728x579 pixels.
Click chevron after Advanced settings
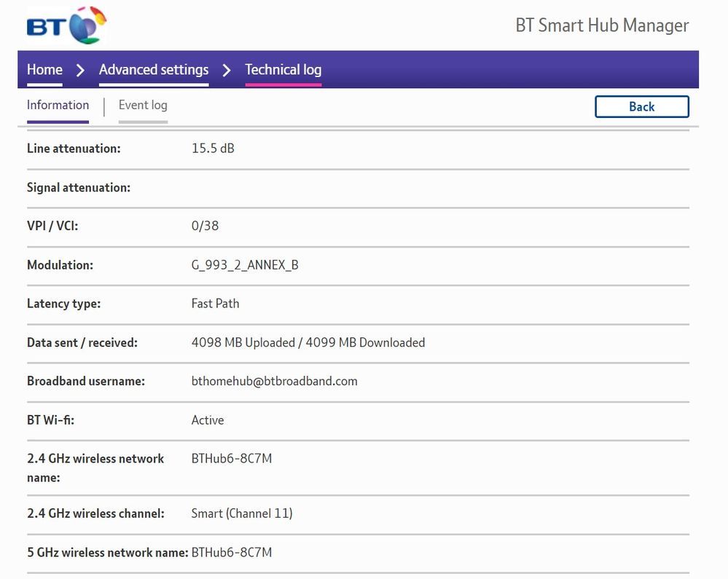point(227,71)
